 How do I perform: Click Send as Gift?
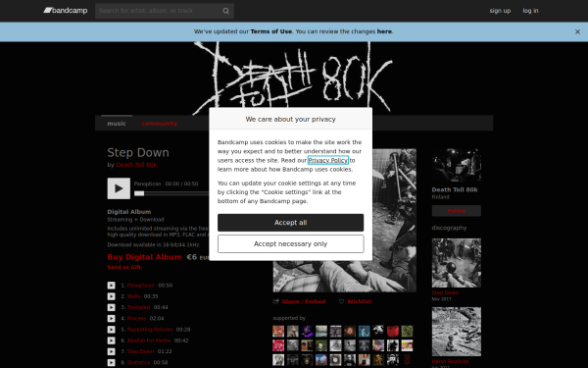click(x=124, y=267)
